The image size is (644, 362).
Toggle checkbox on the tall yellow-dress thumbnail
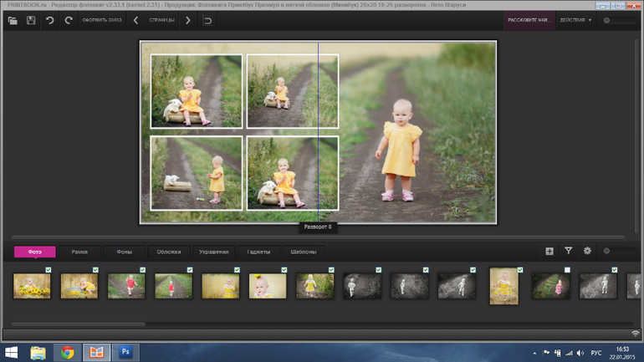tap(520, 270)
